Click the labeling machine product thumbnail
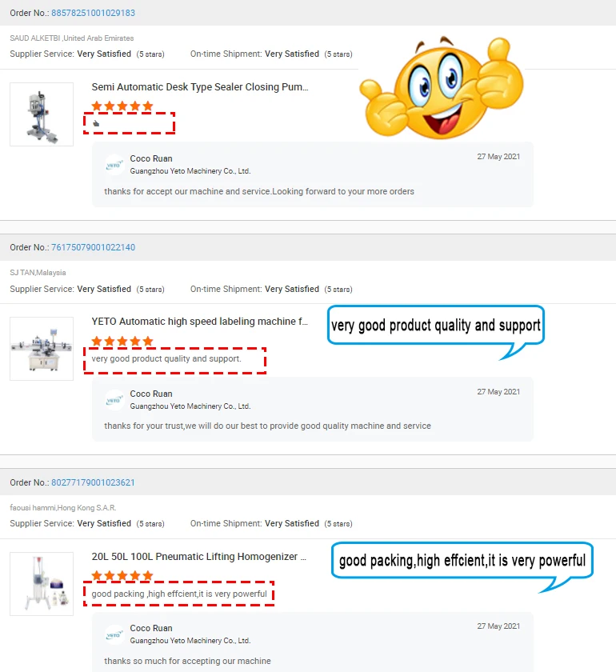Viewport: 616px width, 672px height. click(42, 349)
